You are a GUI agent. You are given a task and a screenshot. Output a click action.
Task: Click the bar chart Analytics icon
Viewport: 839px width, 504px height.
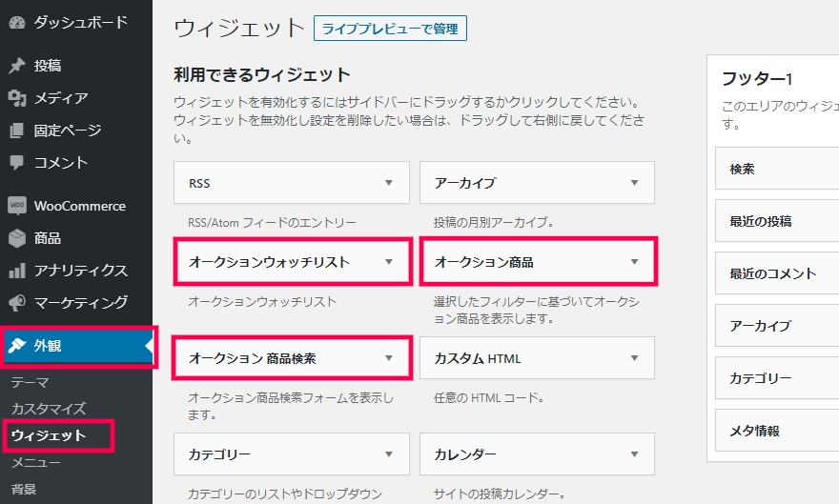[x=17, y=271]
